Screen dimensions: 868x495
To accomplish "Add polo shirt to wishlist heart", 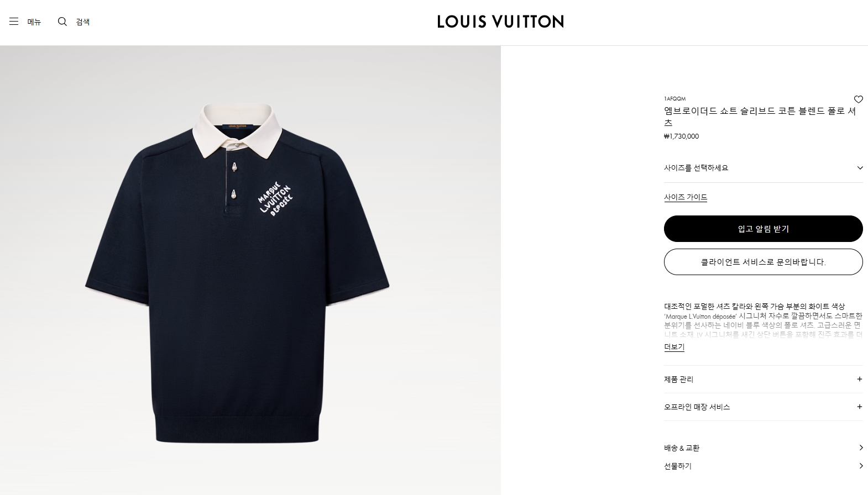I will click(x=858, y=99).
